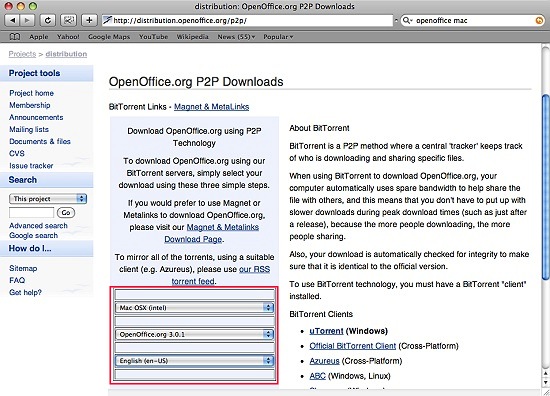The image size is (550, 396).
Task: Open the FAQ link
Action: pyautogui.click(x=17, y=280)
